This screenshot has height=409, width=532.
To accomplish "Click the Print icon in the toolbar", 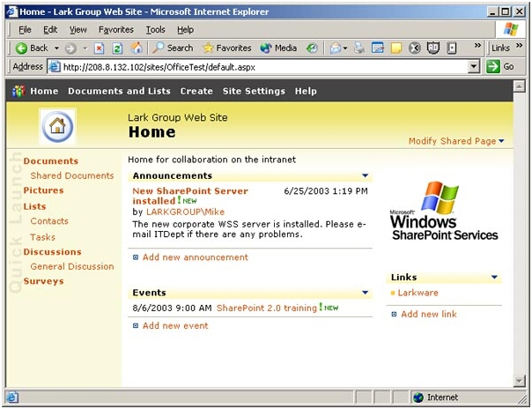I will [359, 48].
